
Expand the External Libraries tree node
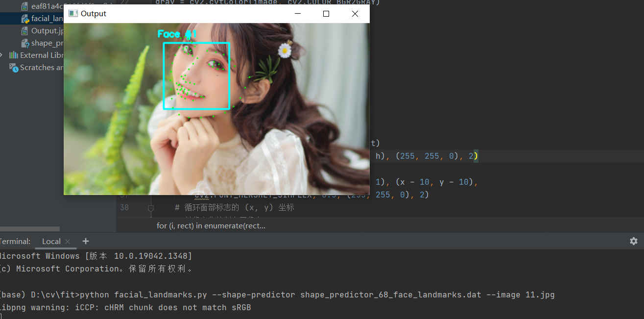coord(2,55)
